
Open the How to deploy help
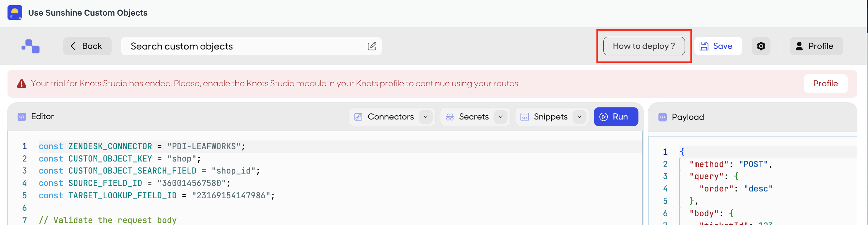644,46
